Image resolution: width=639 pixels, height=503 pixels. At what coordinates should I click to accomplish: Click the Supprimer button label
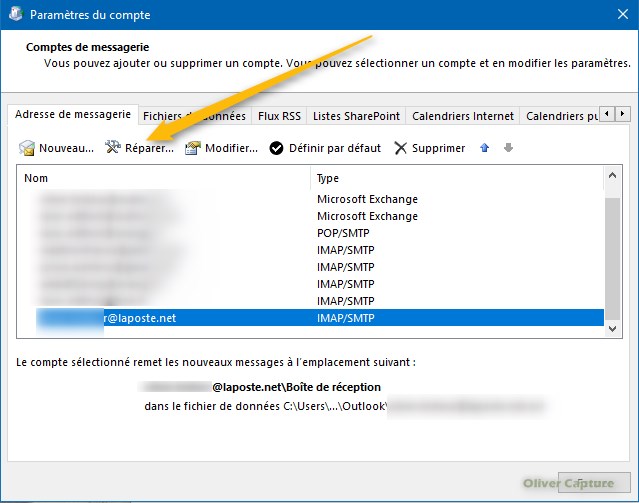[438, 148]
